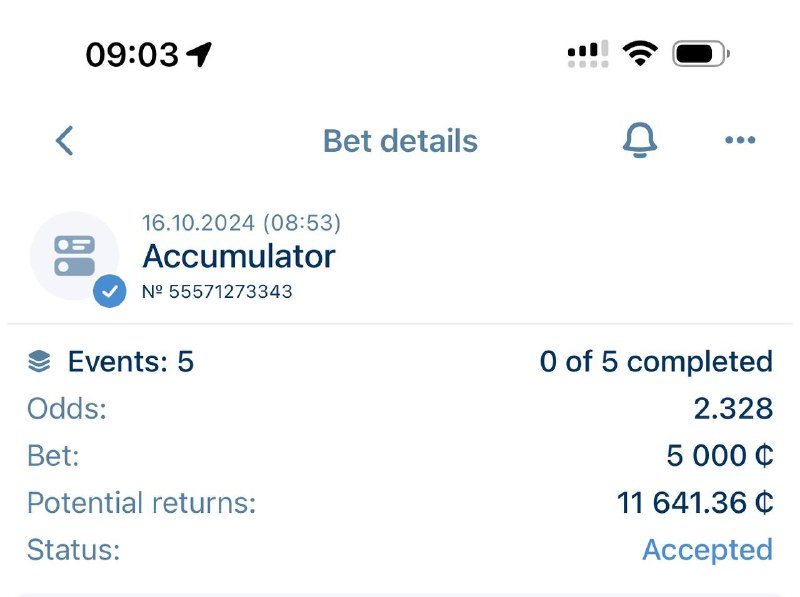Open notifications via the bell icon

[640, 141]
